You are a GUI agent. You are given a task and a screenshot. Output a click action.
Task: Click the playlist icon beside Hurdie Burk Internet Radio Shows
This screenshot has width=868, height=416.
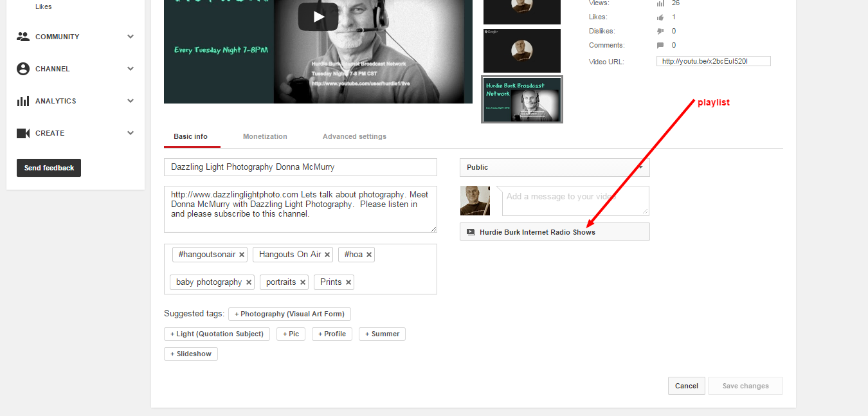coord(471,232)
